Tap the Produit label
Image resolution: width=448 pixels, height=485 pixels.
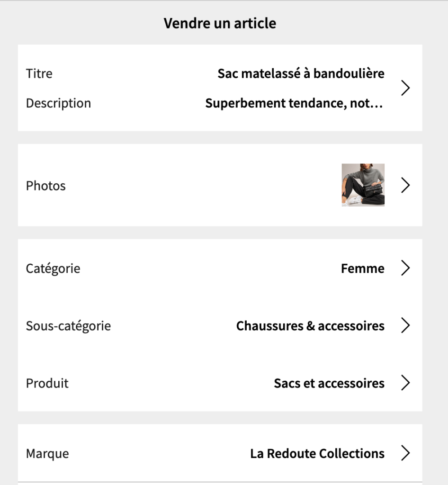coord(47,384)
